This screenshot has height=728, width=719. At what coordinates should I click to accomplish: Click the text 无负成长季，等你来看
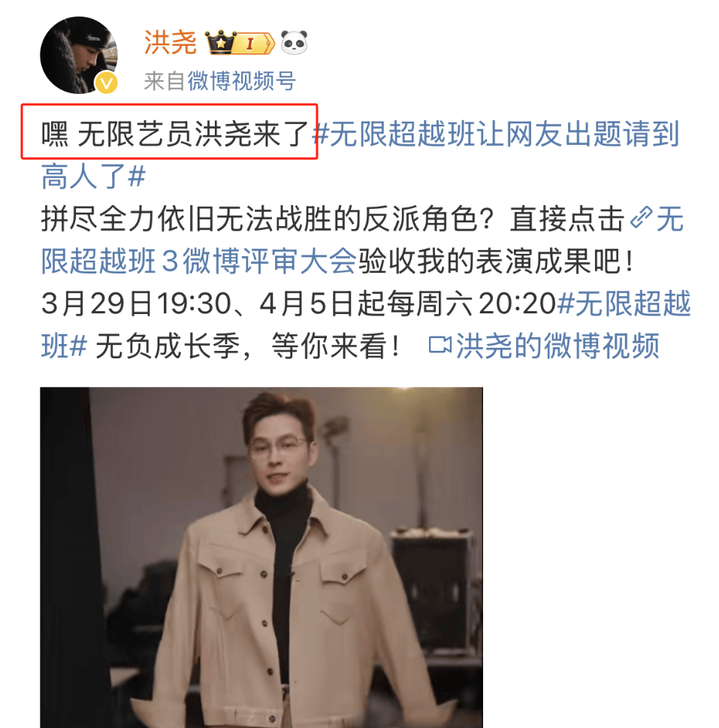click(248, 346)
